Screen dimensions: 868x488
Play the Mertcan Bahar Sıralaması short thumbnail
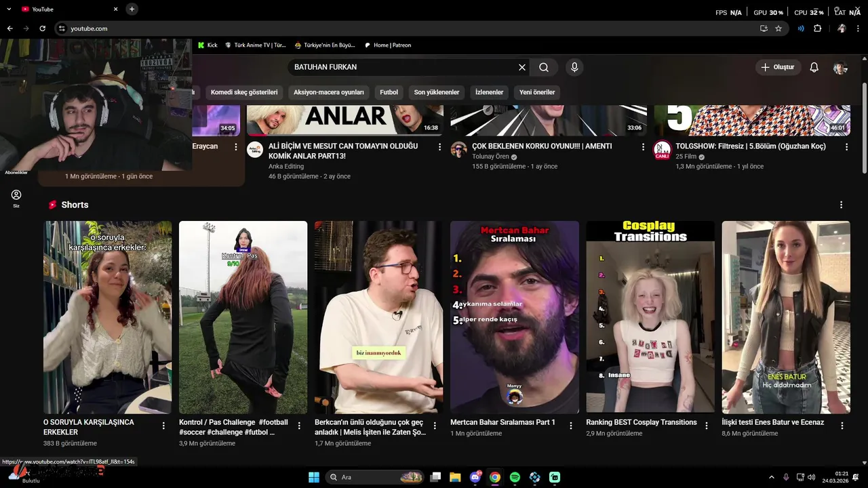[x=515, y=317]
